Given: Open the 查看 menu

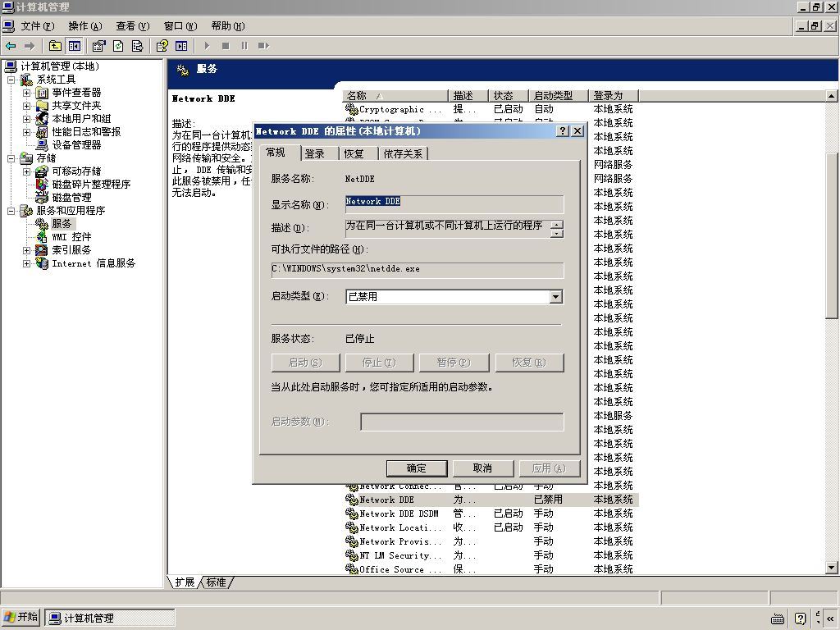Looking at the screenshot, I should pos(132,26).
